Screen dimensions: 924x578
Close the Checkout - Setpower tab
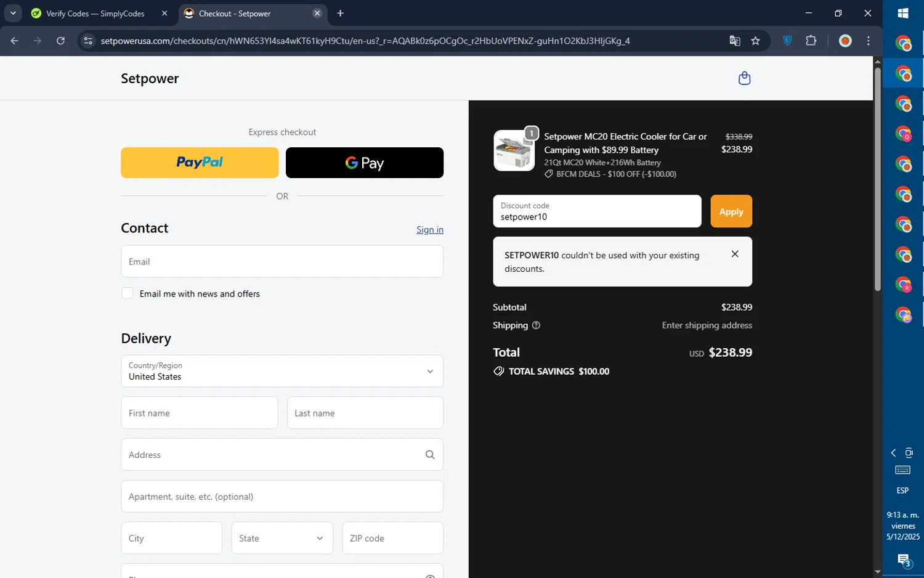coord(317,14)
